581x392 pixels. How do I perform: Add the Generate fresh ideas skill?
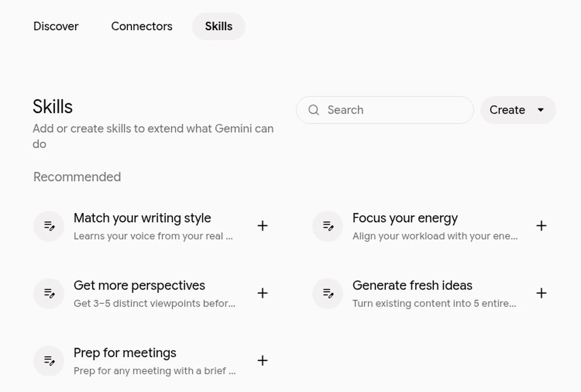pyautogui.click(x=541, y=293)
